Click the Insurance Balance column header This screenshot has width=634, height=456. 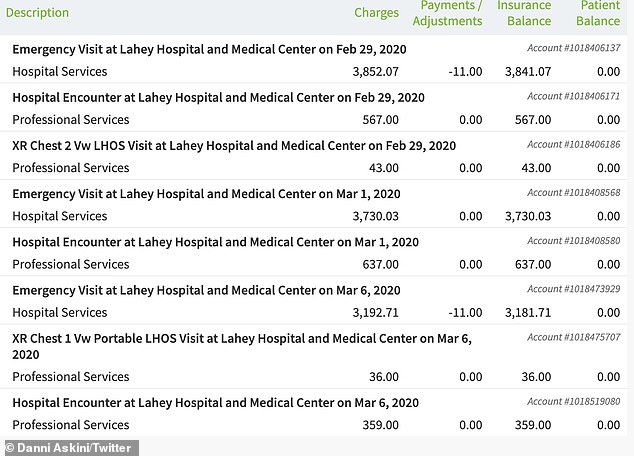point(524,13)
